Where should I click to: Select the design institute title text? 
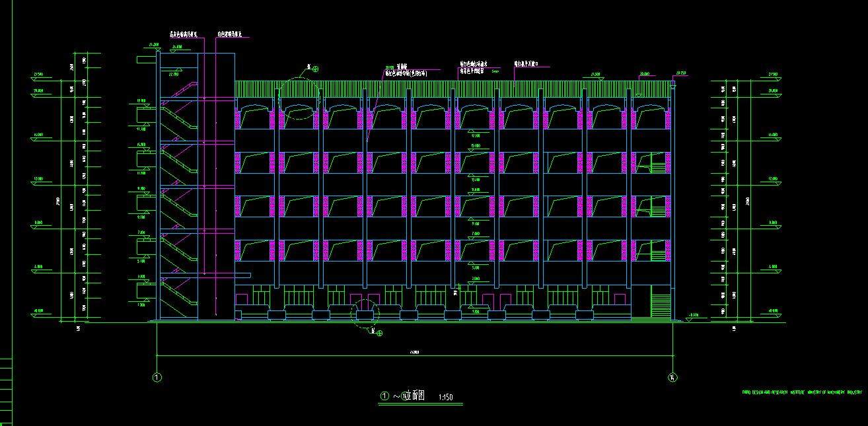802,392
